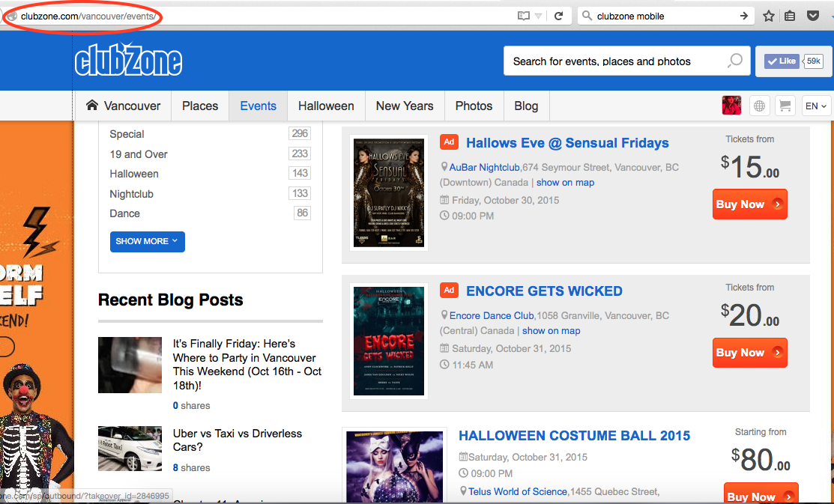834x504 pixels.
Task: Click the orange Halloween banner advertisement
Action: [36, 311]
